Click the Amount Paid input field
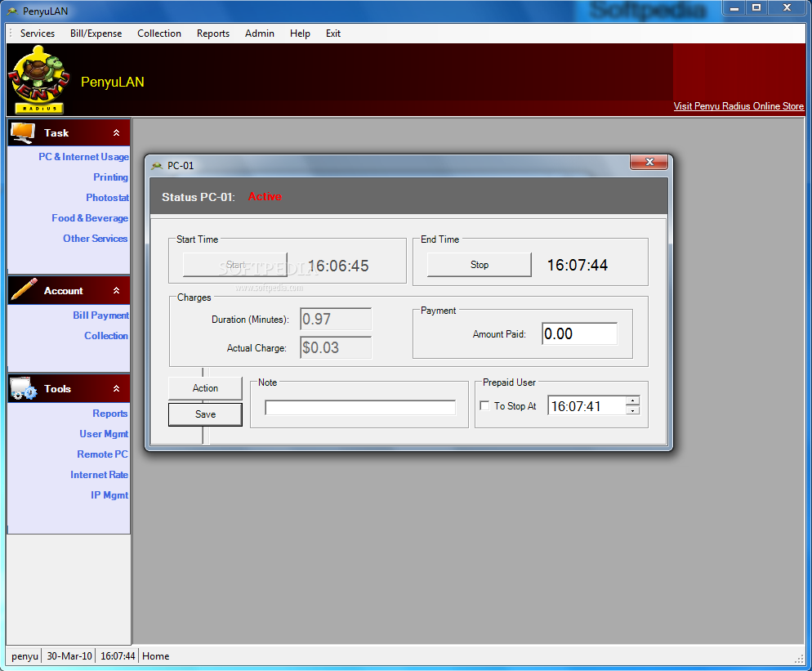 tap(579, 333)
